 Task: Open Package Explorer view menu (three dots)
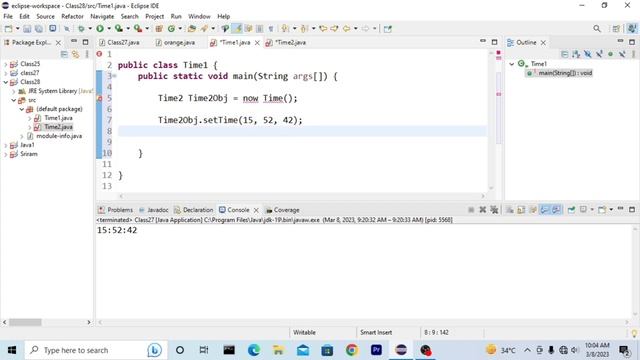87,54
